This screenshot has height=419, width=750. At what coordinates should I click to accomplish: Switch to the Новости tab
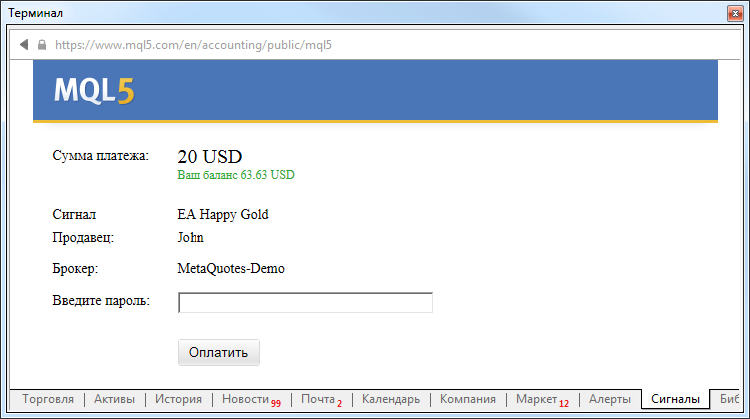251,399
